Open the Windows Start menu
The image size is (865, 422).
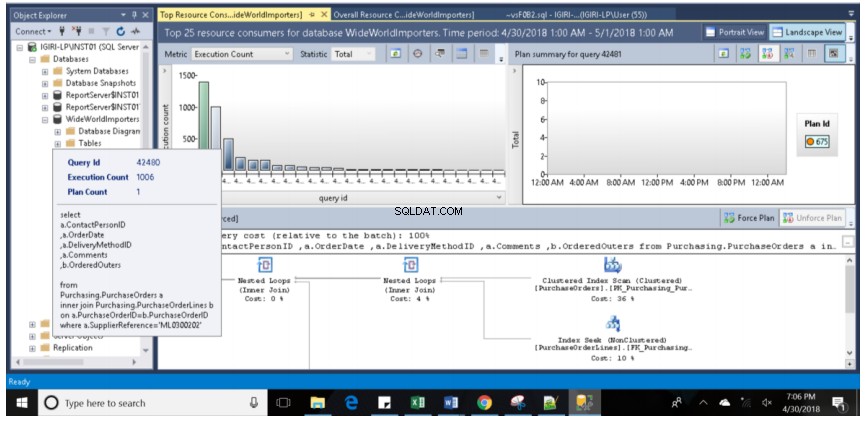[22, 403]
